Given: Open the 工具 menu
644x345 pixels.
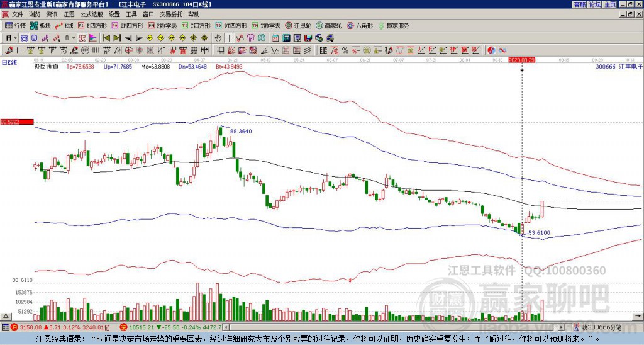Looking at the screenshot, I should [131, 14].
